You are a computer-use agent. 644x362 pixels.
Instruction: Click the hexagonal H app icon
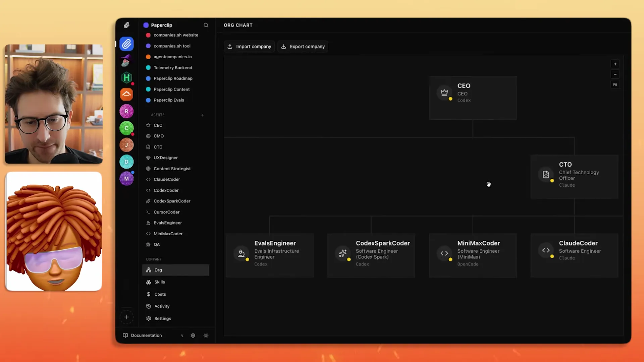click(126, 78)
